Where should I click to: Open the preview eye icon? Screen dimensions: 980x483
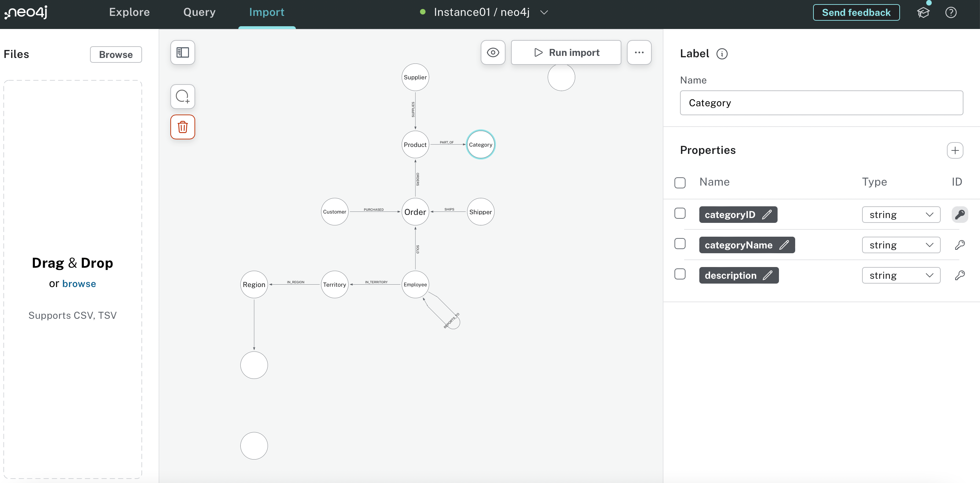click(x=493, y=52)
